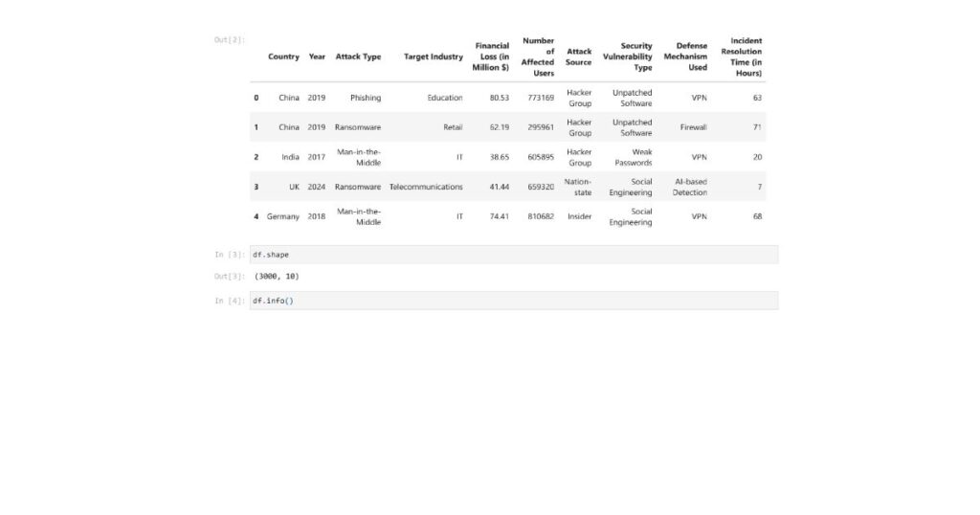Click the Telecommunications cell in row 3
980x515 pixels.
(x=426, y=187)
